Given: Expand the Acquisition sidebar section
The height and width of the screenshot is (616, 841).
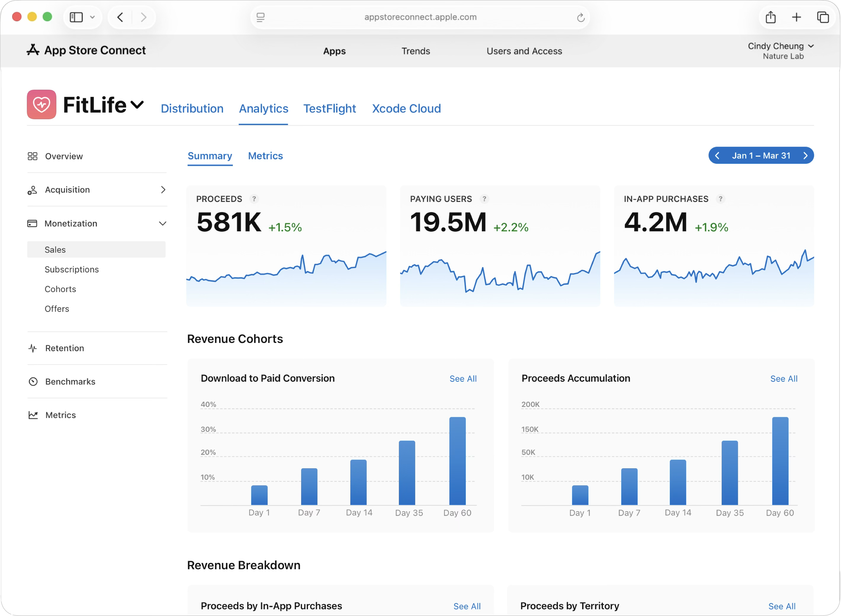Looking at the screenshot, I should pos(163,190).
